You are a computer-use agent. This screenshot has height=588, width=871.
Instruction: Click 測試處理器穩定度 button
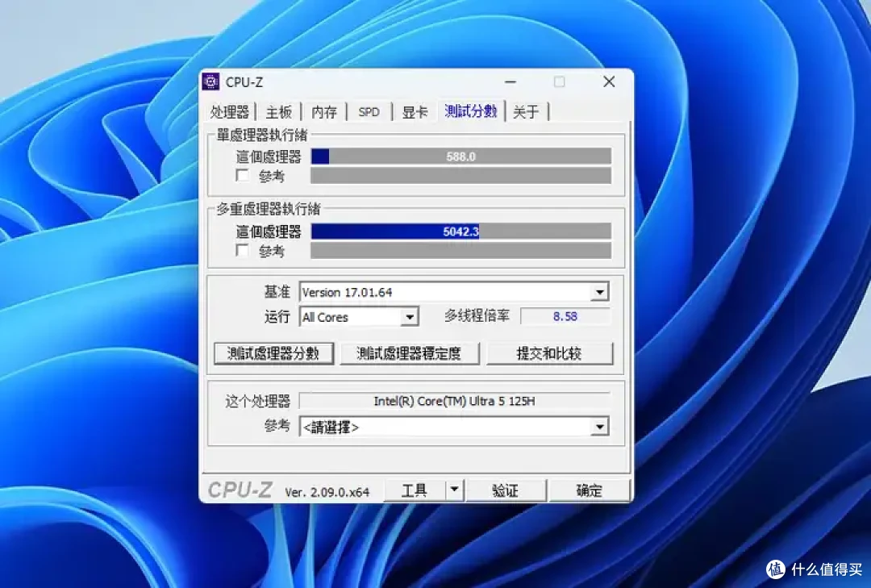(410, 353)
